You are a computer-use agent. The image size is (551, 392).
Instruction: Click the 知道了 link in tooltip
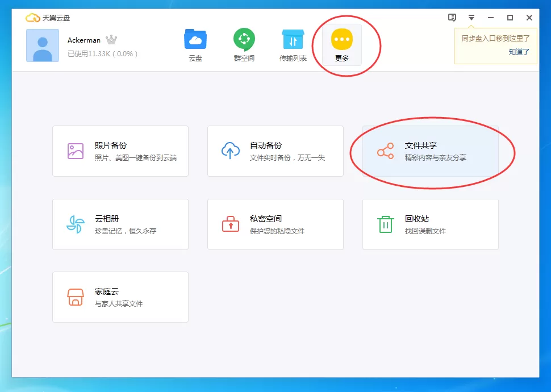pos(519,52)
